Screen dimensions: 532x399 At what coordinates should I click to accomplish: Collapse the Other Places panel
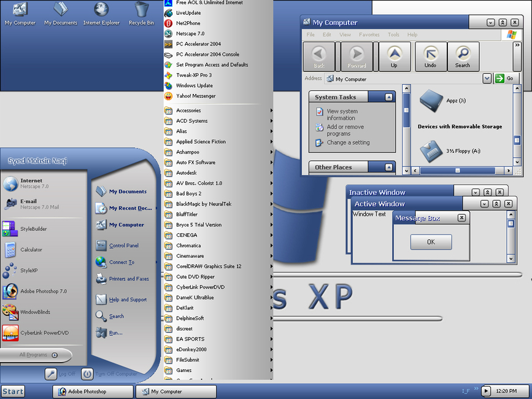pyautogui.click(x=389, y=167)
